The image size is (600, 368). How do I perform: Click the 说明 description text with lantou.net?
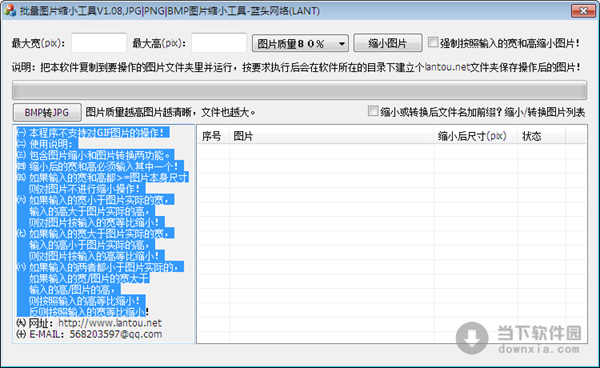coord(296,67)
